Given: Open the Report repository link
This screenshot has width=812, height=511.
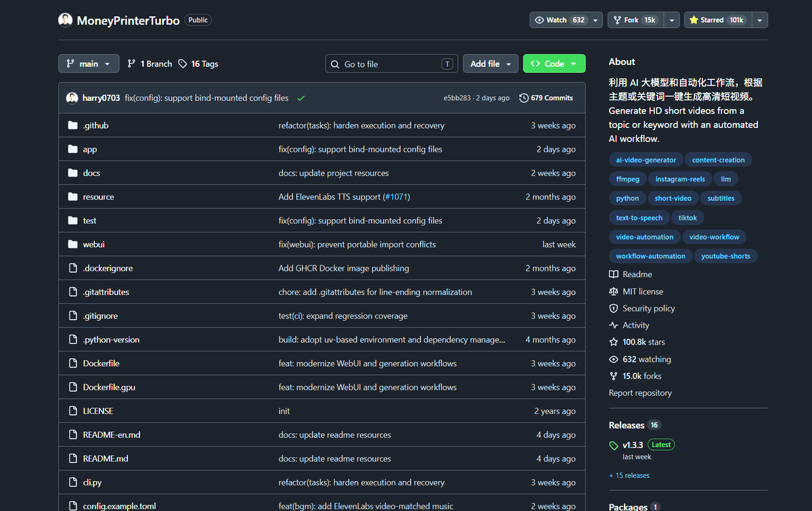Looking at the screenshot, I should click(x=640, y=393).
